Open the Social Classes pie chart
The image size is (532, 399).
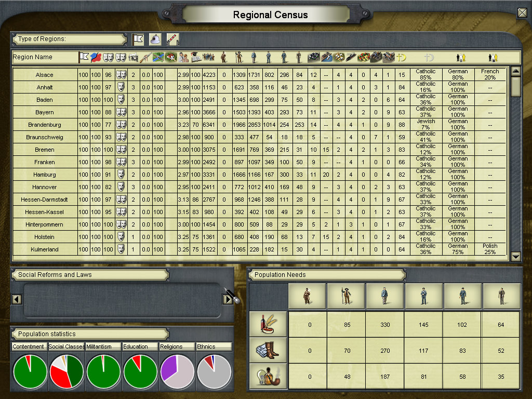point(66,371)
